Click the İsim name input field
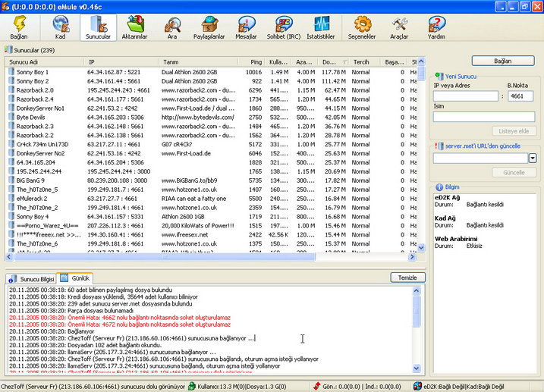The image size is (544, 392). 484,117
